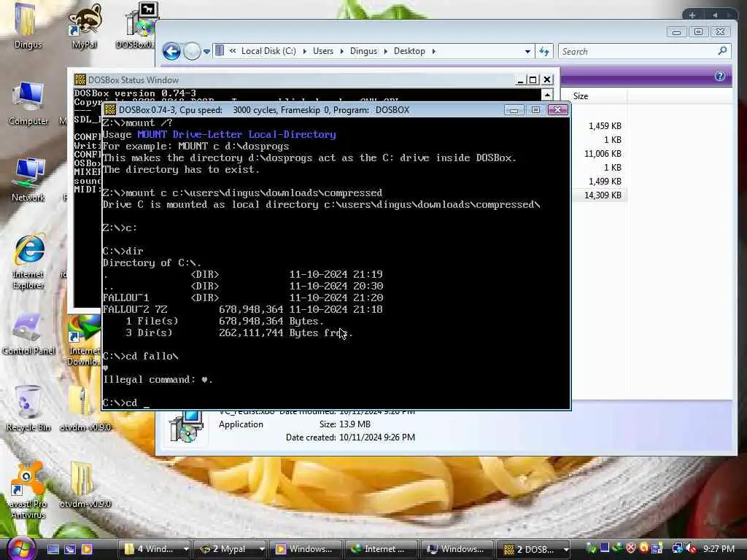Open the DOSBox desktop shortcut icon
The width and height of the screenshot is (747, 560).
(x=138, y=26)
